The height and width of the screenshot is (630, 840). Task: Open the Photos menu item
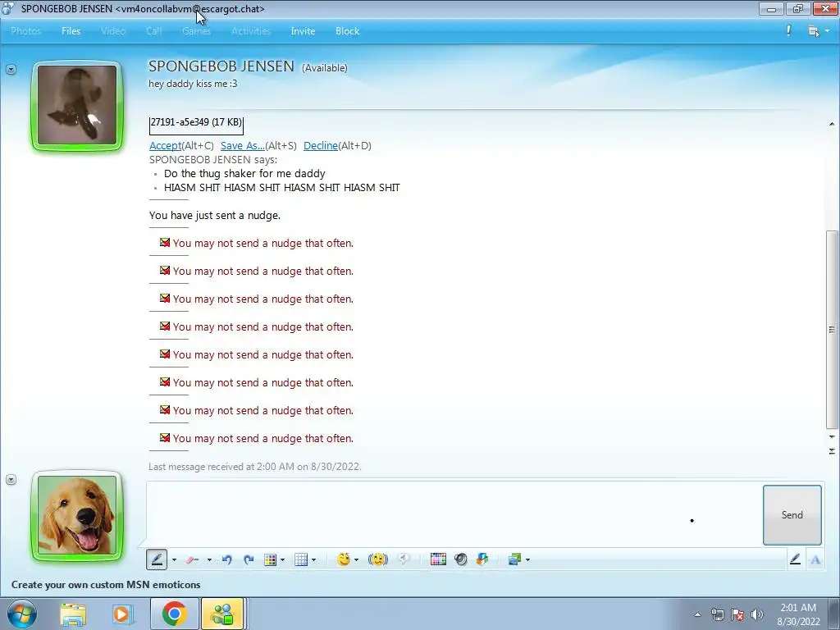point(25,31)
